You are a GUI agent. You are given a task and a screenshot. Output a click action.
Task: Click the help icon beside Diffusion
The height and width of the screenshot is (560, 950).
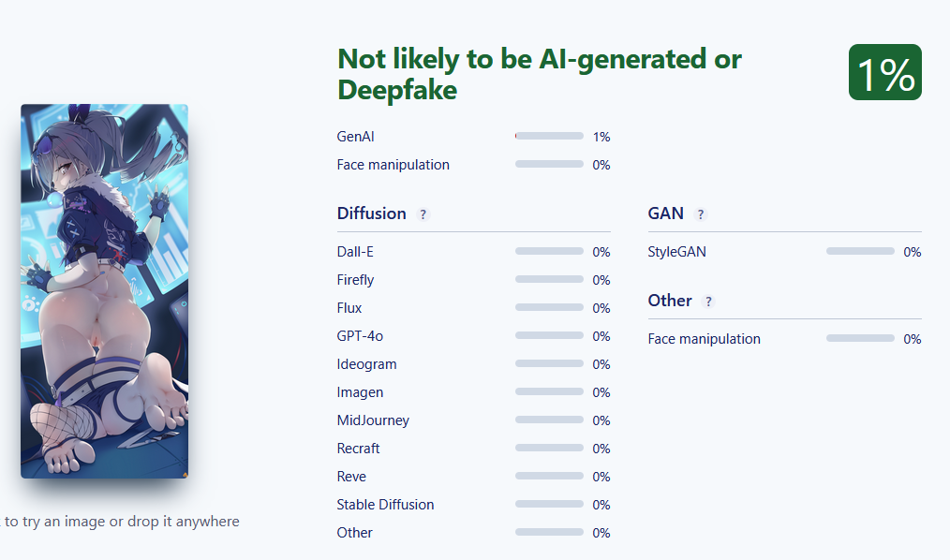point(423,214)
